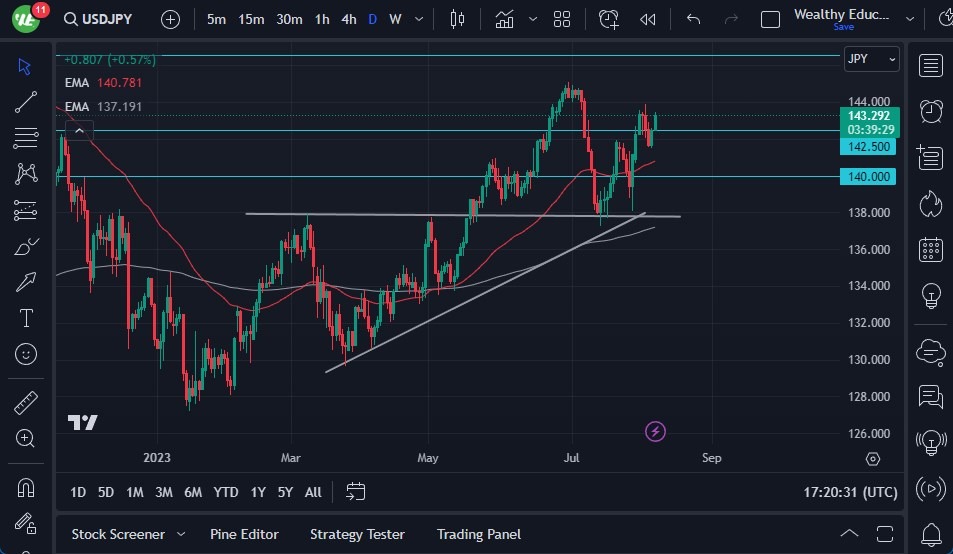953x554 pixels.
Task: Open the hotlists panel
Action: [x=931, y=203]
